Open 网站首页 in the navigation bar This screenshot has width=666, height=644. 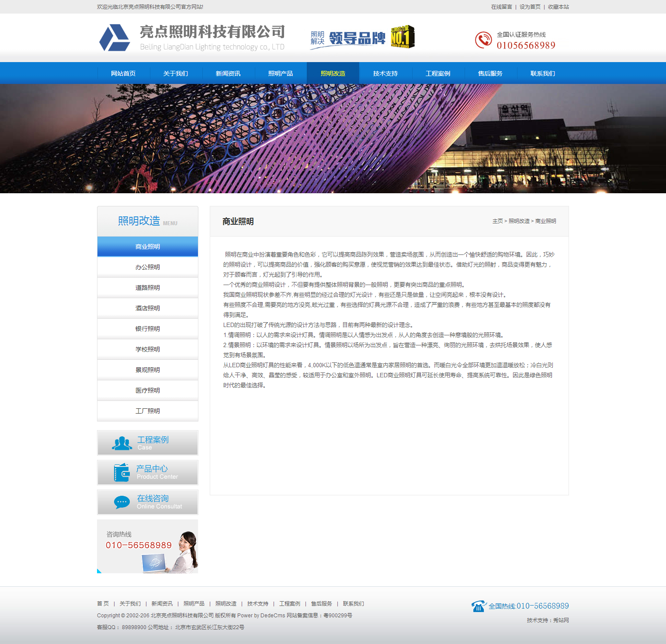(x=123, y=73)
